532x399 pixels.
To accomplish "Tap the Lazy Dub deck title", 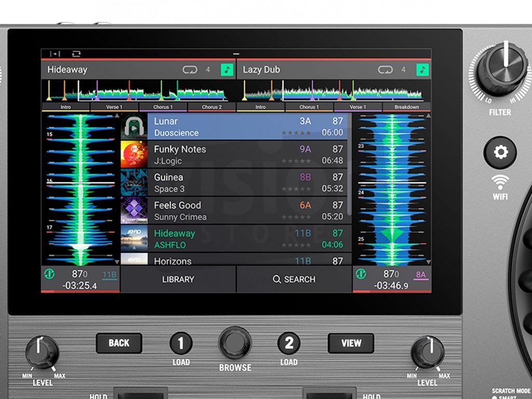I will pyautogui.click(x=261, y=70).
